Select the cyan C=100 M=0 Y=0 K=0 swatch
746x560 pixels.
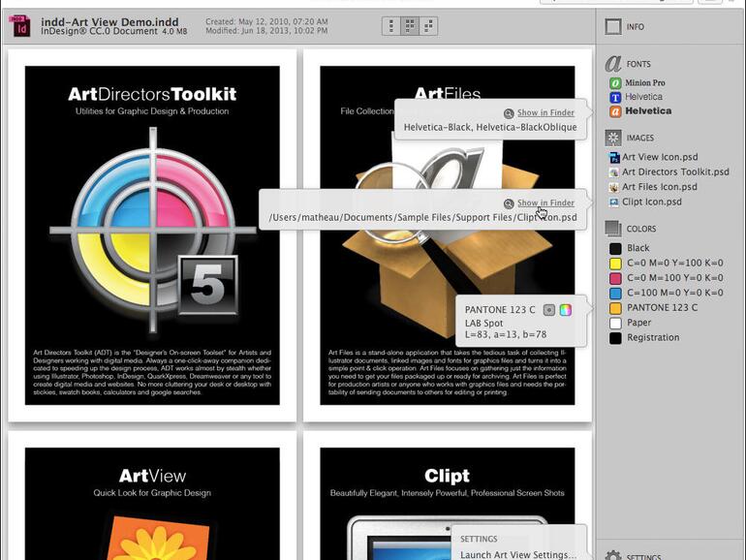point(615,293)
